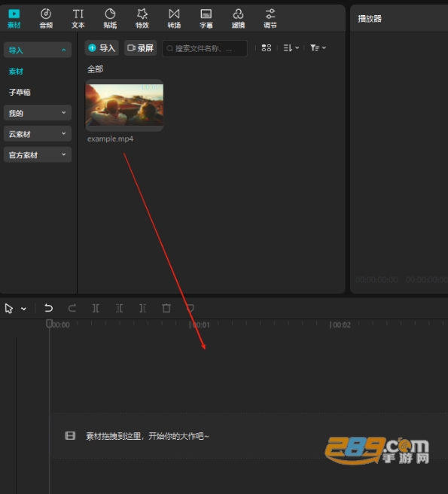Screen dimensions: 448x494
Task: Open the 素材 media tab
Action: pos(14,19)
